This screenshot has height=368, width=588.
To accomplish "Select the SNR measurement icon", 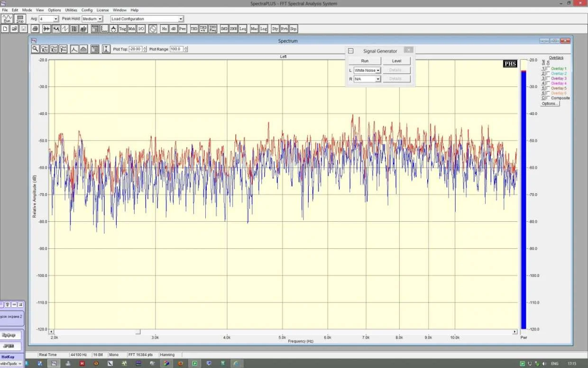I will (x=233, y=29).
